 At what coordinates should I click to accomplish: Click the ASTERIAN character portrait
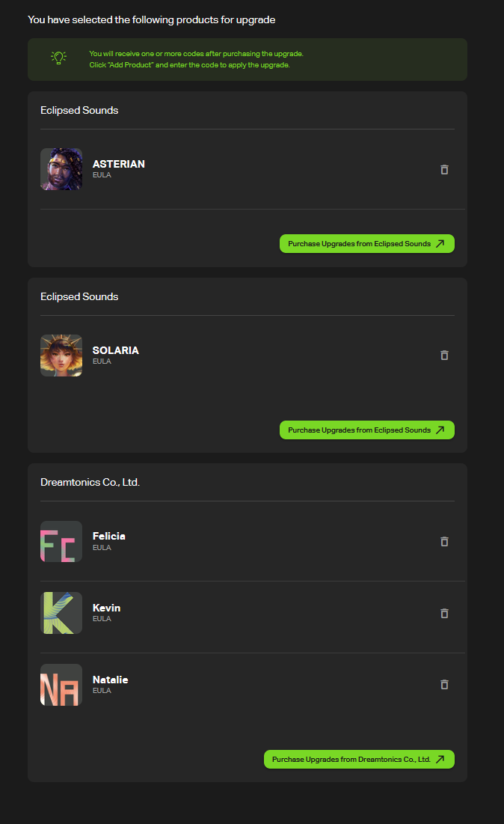point(61,169)
